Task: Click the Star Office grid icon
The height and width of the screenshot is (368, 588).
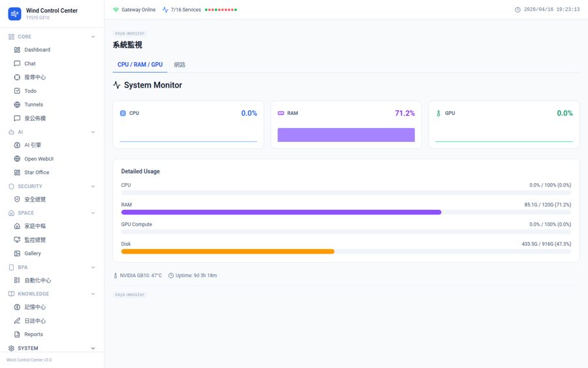Action: pyautogui.click(x=17, y=173)
